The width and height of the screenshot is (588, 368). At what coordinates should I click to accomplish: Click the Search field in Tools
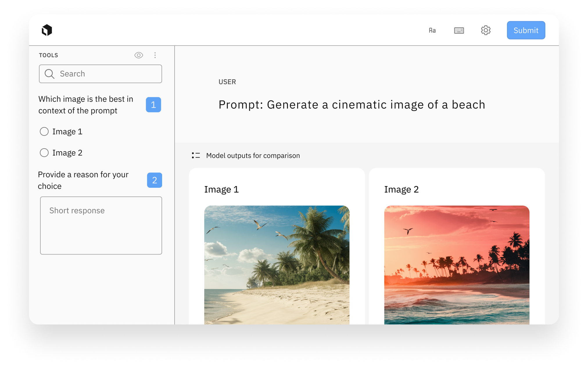(x=101, y=74)
